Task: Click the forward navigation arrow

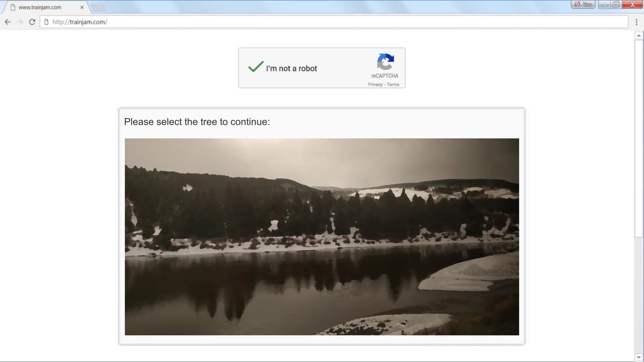Action: click(20, 22)
